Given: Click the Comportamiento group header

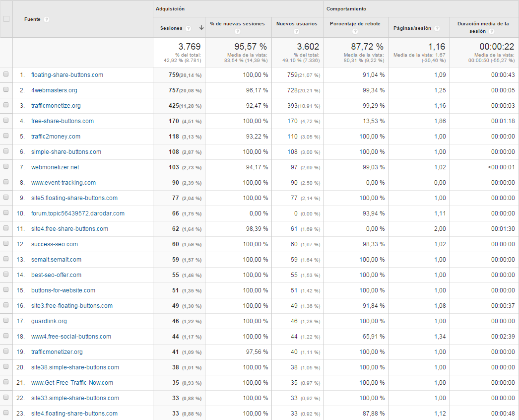Looking at the screenshot, I should click(346, 9).
